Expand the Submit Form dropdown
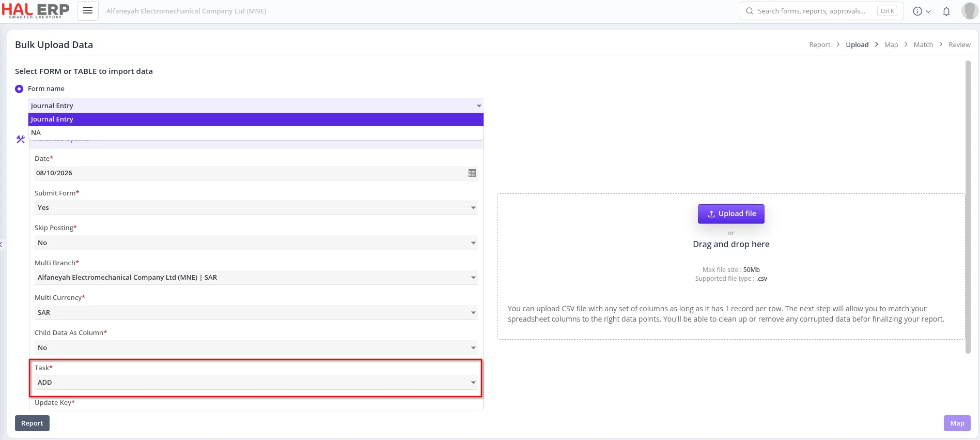 point(256,208)
